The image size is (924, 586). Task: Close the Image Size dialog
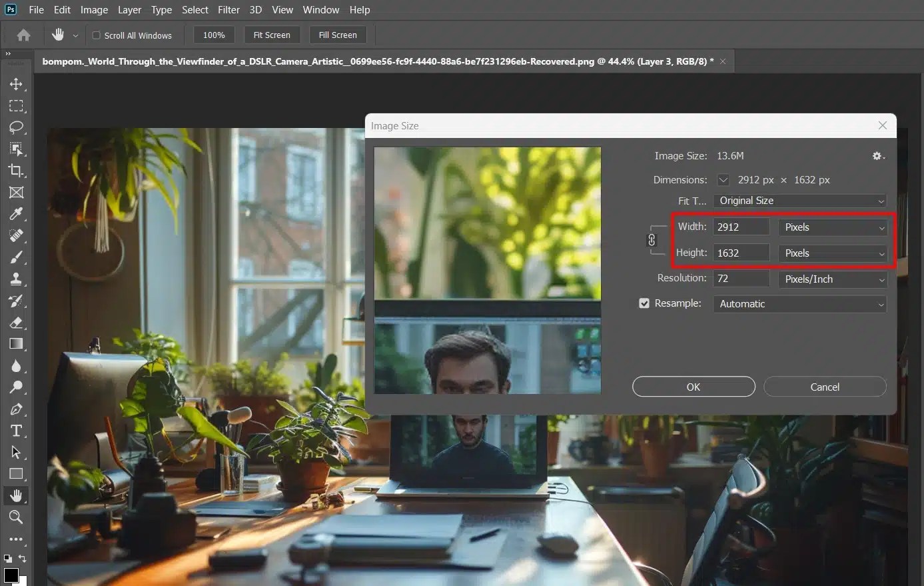[x=883, y=125]
